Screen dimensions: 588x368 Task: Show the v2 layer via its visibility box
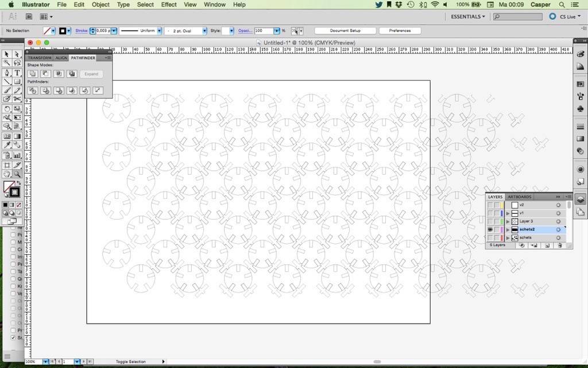490,205
